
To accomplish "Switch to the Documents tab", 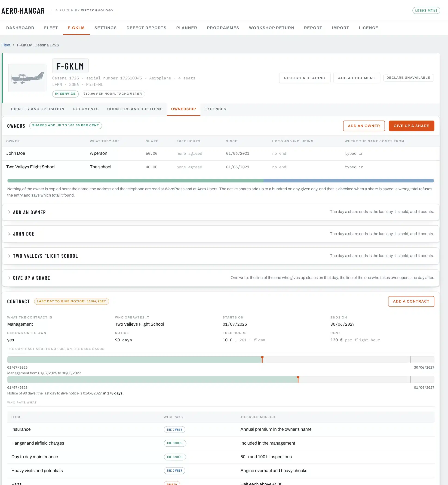I will (x=86, y=109).
